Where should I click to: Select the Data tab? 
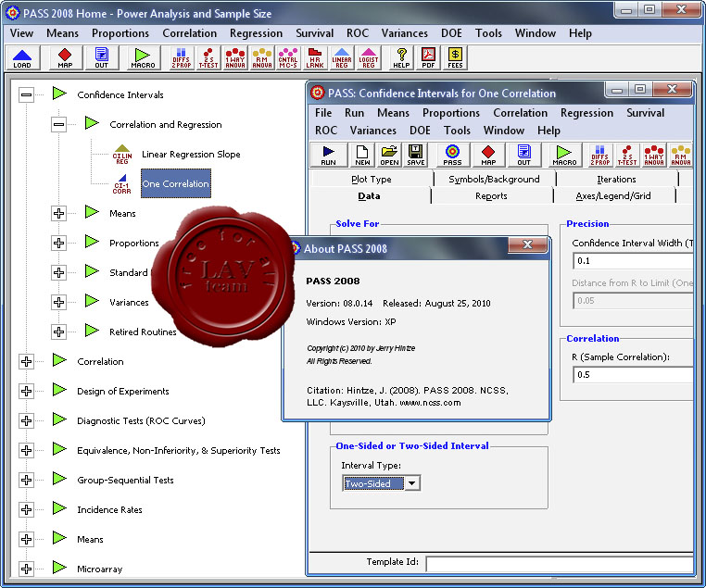click(369, 195)
